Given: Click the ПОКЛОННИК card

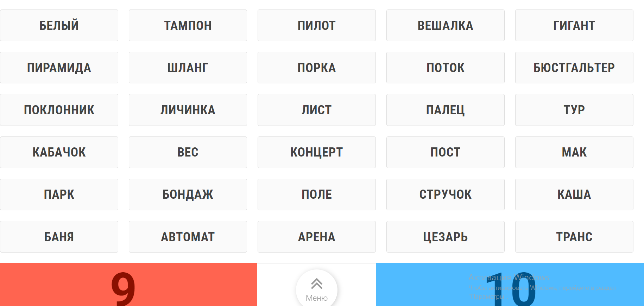Looking at the screenshot, I should point(59,110).
